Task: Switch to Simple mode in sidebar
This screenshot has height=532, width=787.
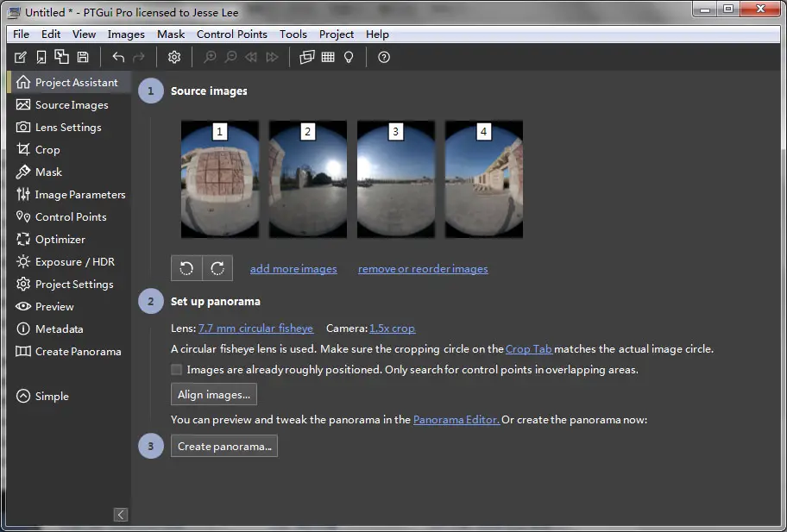Action: pos(51,396)
